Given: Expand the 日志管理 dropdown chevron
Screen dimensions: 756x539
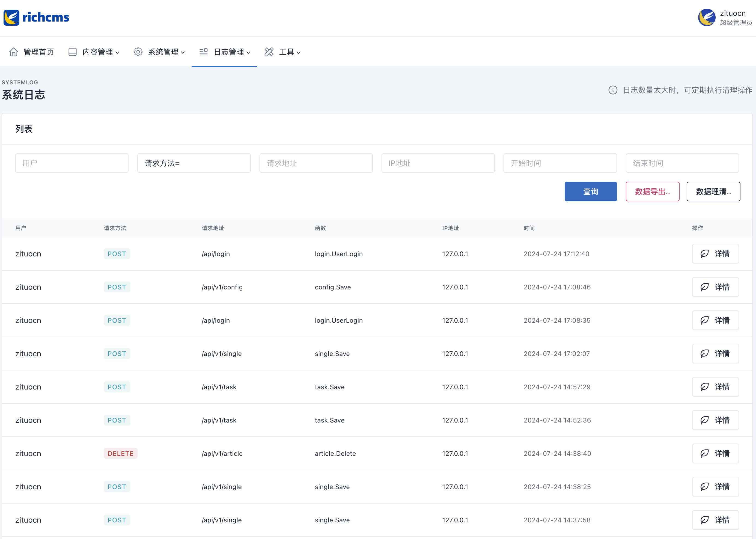Looking at the screenshot, I should (248, 52).
